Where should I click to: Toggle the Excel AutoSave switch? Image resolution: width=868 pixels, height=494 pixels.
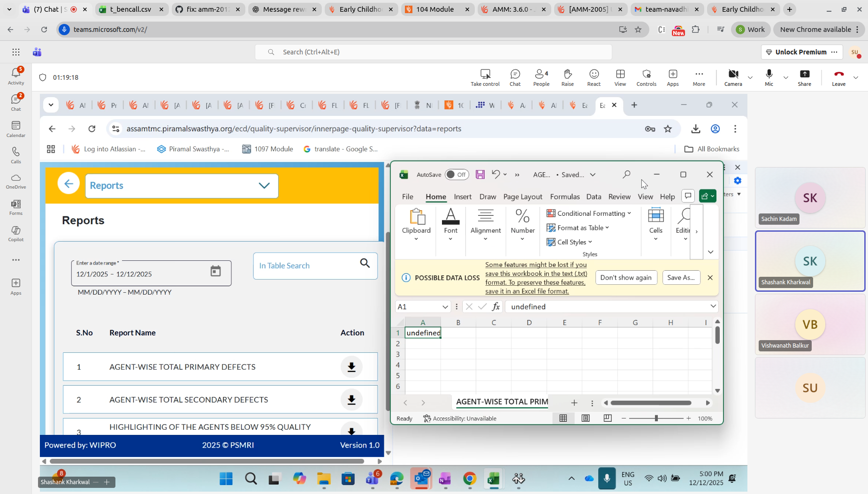456,175
